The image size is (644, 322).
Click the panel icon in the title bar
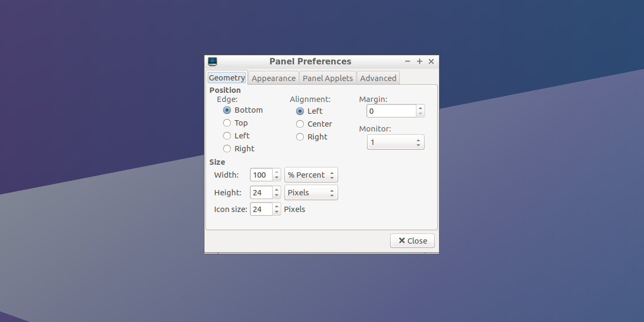(x=213, y=62)
